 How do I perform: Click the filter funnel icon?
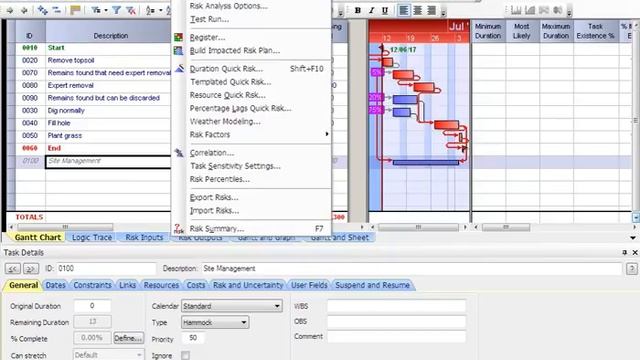[x=116, y=10]
